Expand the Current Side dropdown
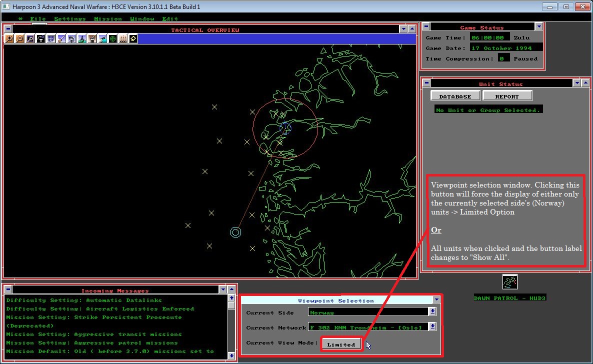Screen dimensions: 593x364 coord(432,311)
